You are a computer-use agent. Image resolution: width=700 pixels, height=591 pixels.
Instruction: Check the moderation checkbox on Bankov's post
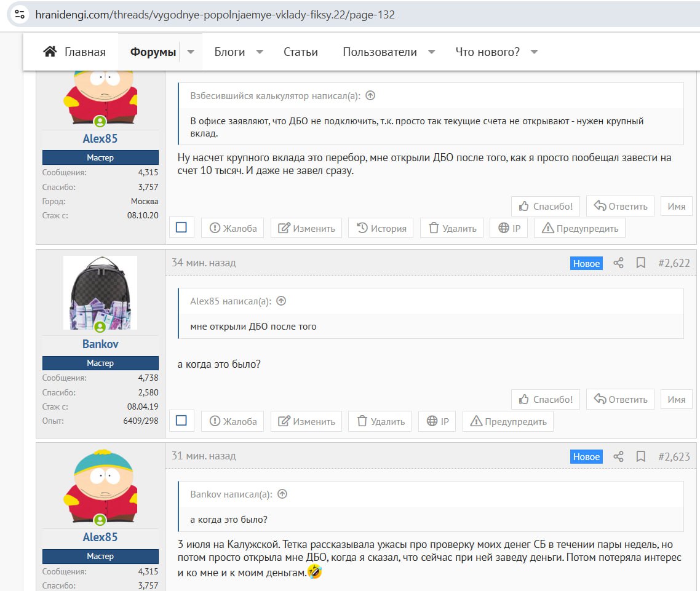tap(181, 421)
